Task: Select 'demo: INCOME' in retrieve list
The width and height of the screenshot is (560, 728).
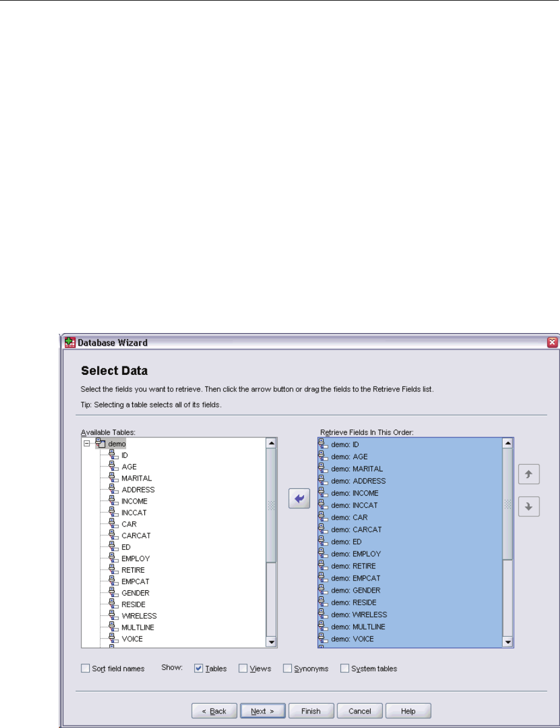Action: click(x=354, y=493)
